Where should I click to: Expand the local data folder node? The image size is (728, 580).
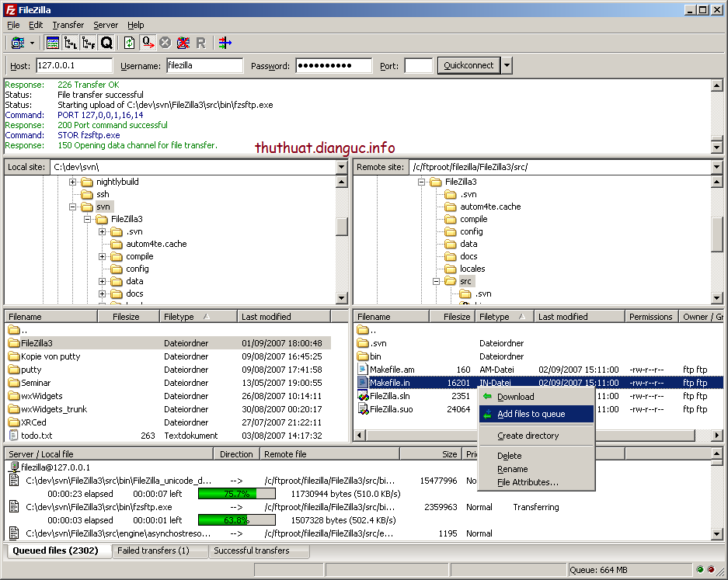click(x=102, y=281)
